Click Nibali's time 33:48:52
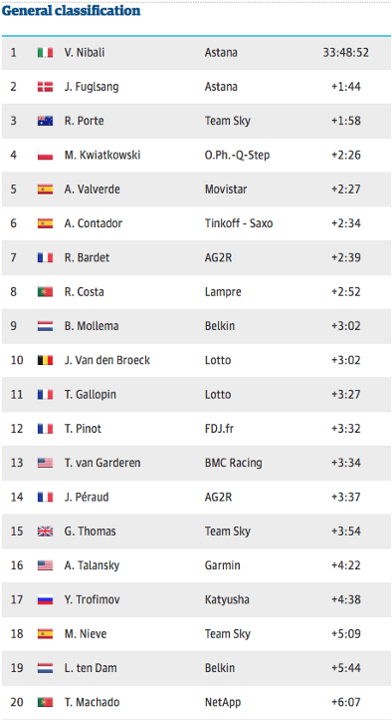392x720 pixels. [x=346, y=53]
